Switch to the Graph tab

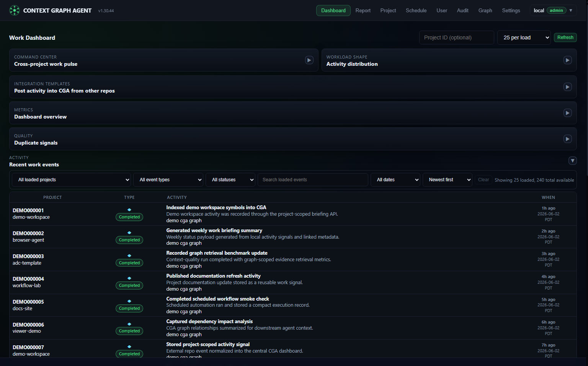pos(485,10)
